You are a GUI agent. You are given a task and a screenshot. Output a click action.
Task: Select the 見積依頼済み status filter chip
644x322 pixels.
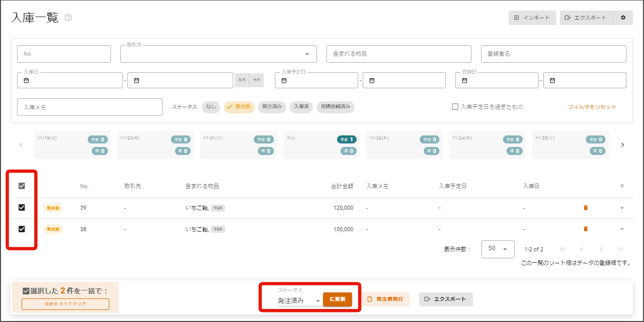click(336, 107)
